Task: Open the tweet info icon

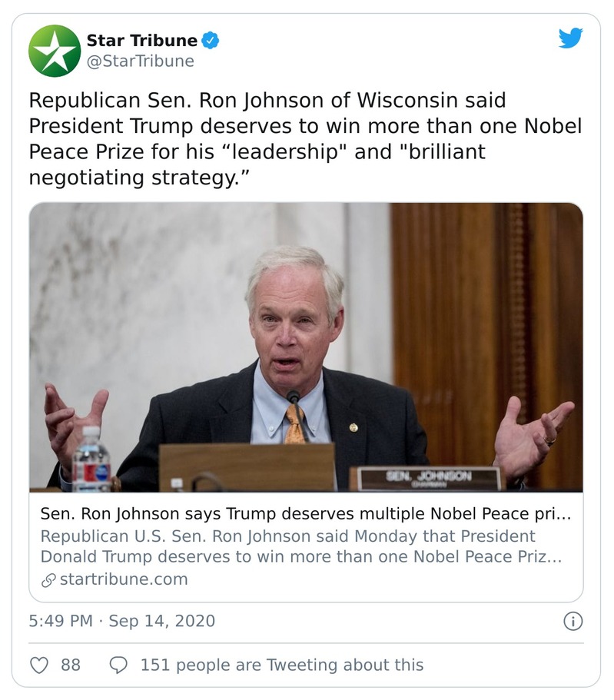Action: pyautogui.click(x=573, y=621)
